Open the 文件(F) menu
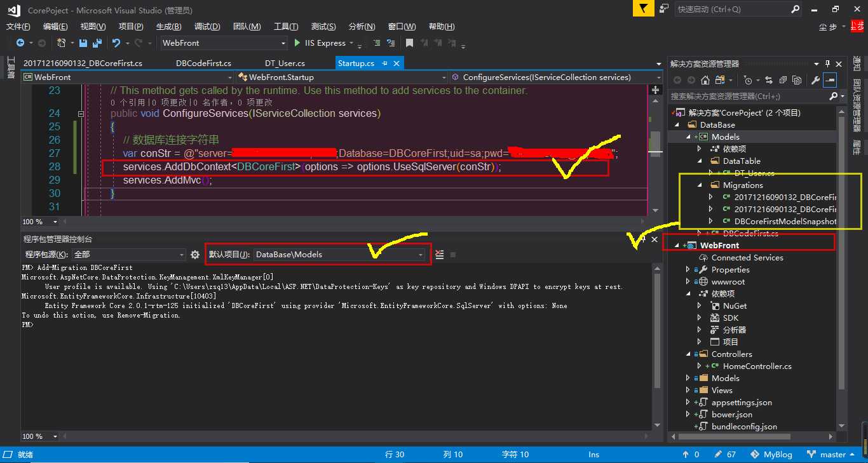The height and width of the screenshot is (463, 868). [18, 26]
